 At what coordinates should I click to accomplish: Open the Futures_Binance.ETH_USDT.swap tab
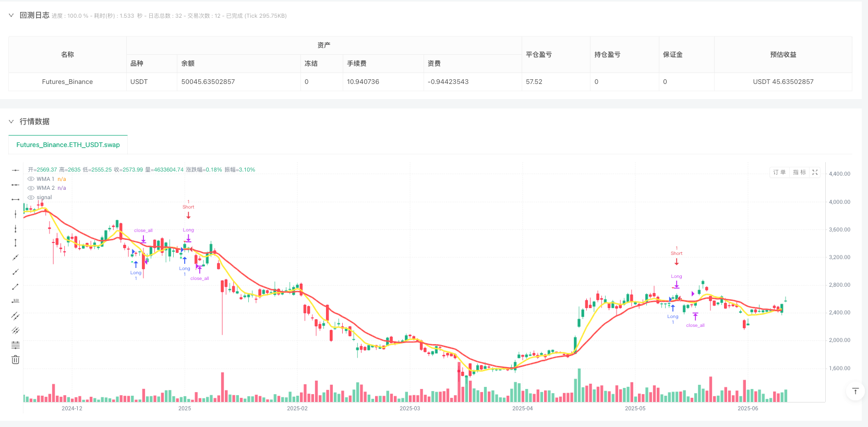point(68,145)
